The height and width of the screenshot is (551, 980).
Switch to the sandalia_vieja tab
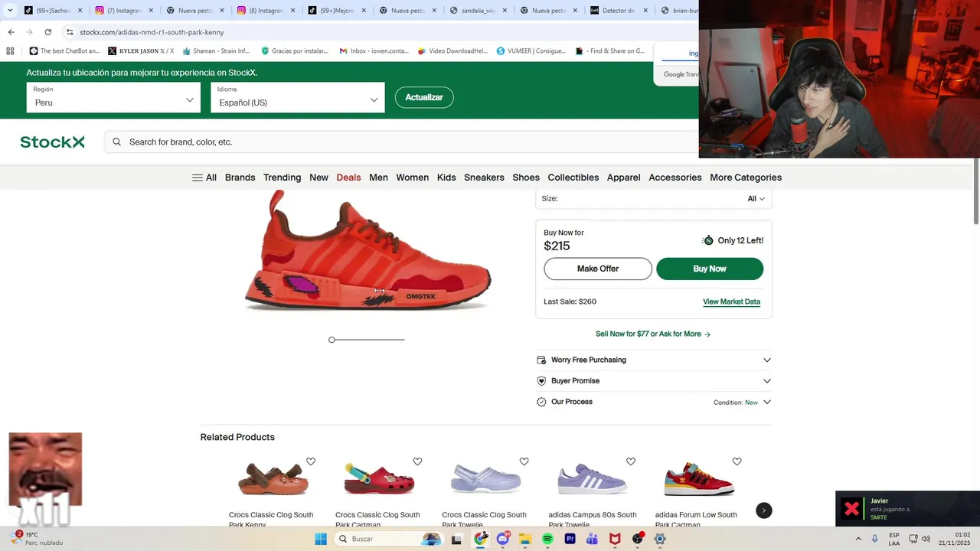coord(477,11)
